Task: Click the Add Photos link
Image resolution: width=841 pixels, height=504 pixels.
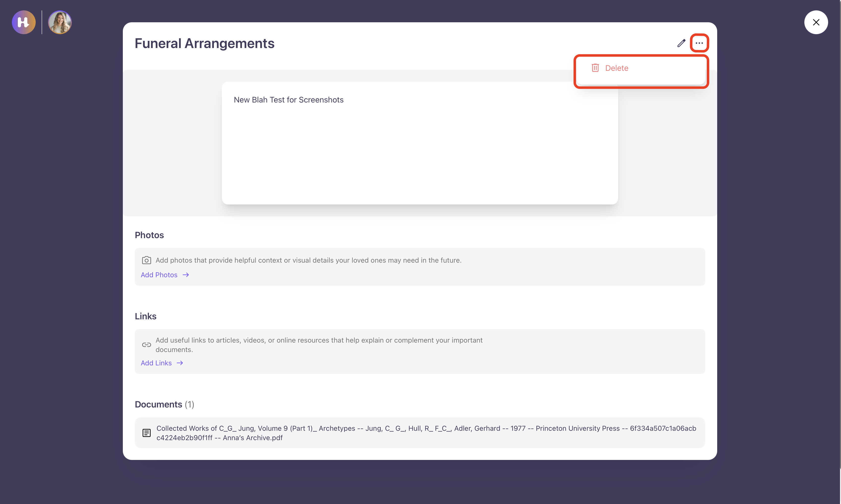Action: 159,275
